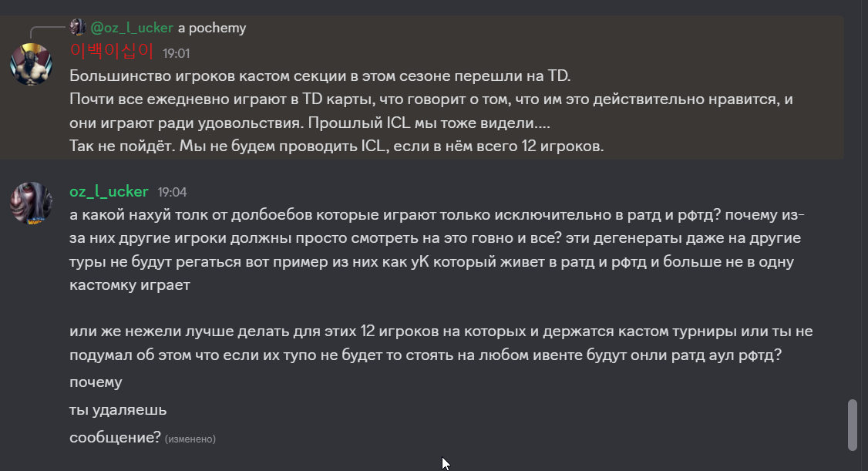Viewport: 868px width, 471px height.
Task: Click line starting 'Почти все ежедневно'
Action: [431, 111]
